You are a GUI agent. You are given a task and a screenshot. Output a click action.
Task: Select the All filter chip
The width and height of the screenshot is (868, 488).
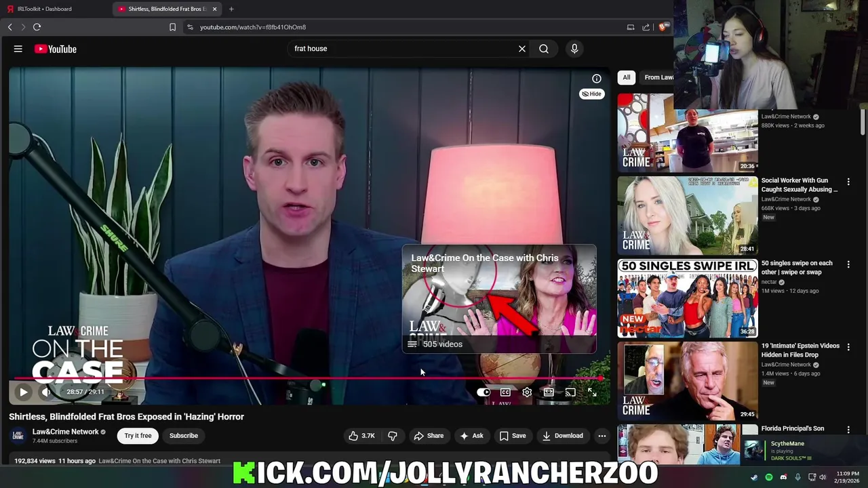(627, 77)
